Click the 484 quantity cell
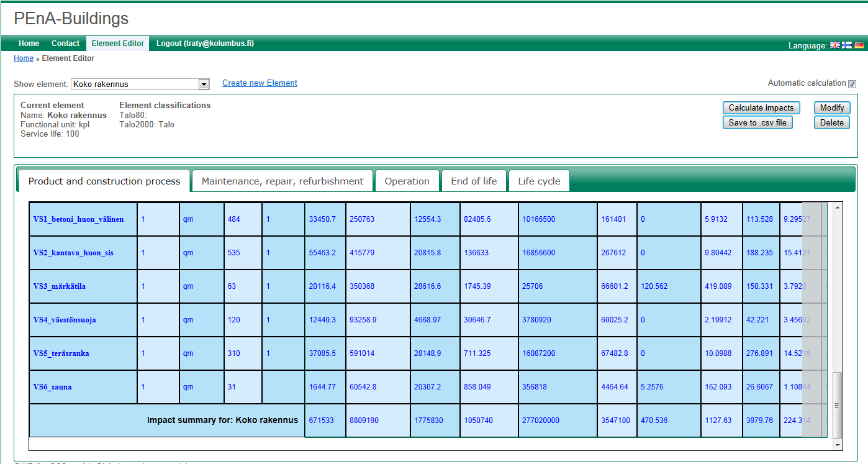This screenshot has height=464, width=868. [x=243, y=219]
